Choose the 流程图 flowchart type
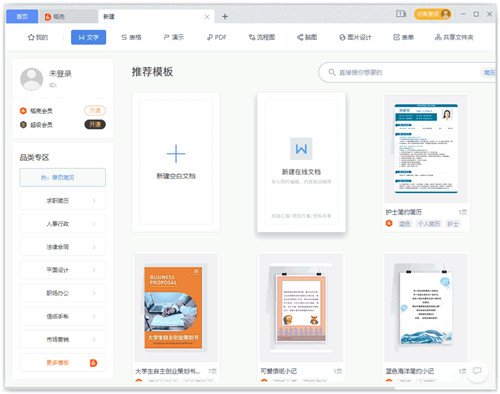Screen dimensions: 500x394 pos(262,37)
